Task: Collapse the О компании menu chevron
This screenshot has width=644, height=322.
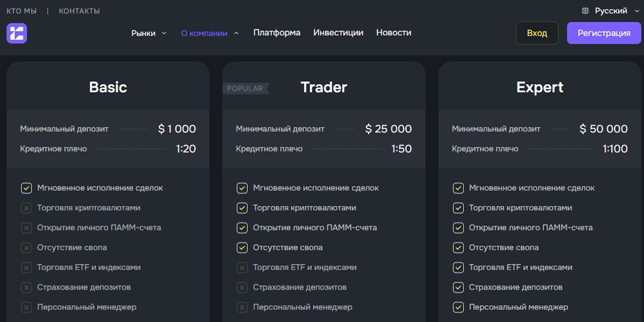Action: click(x=236, y=33)
